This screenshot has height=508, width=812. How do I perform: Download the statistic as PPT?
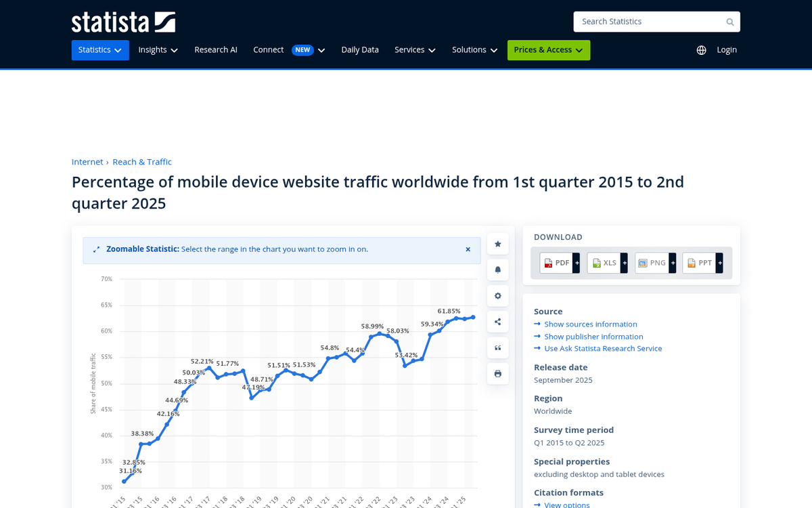700,263
